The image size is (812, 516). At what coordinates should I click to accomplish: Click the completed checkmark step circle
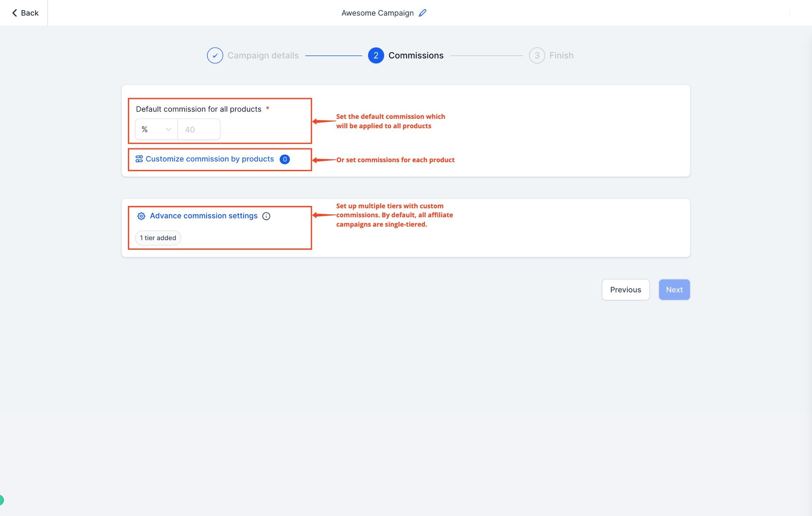point(215,55)
